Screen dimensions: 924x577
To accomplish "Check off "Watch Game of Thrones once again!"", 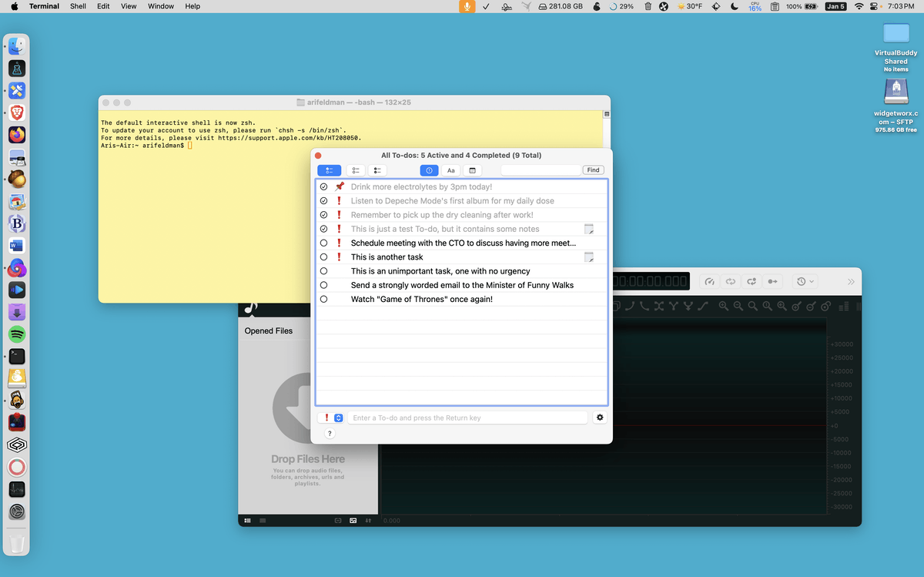I will coord(323,299).
